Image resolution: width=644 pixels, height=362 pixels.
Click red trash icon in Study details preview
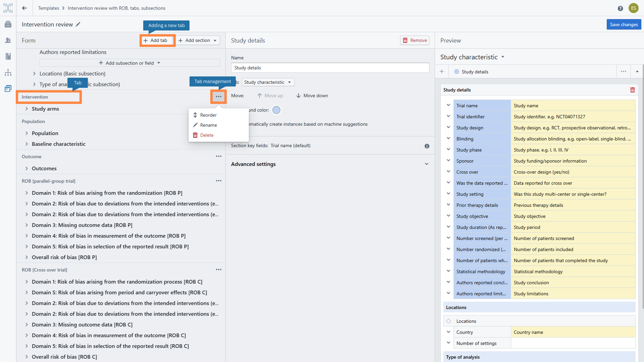[632, 90]
